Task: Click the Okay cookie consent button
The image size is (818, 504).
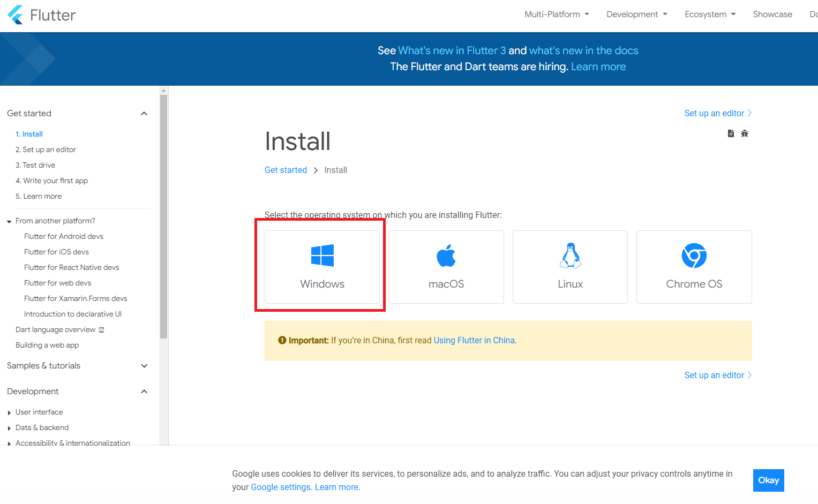Action: coord(768,480)
